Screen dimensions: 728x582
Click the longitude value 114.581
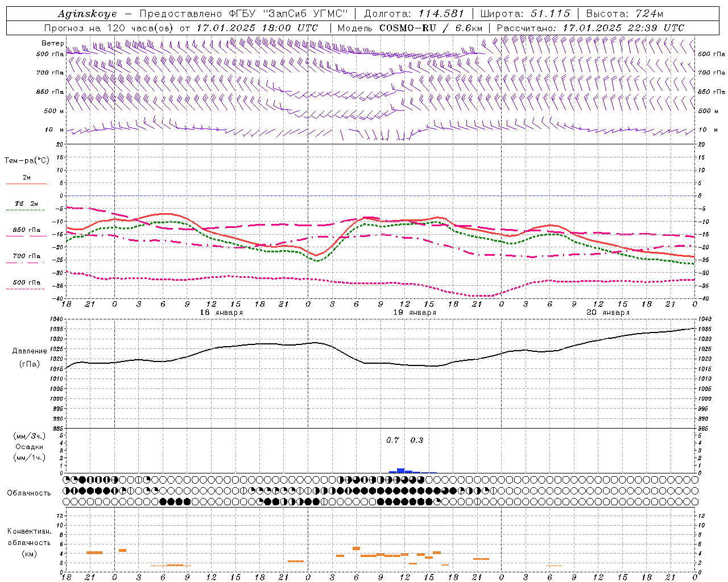441,14
